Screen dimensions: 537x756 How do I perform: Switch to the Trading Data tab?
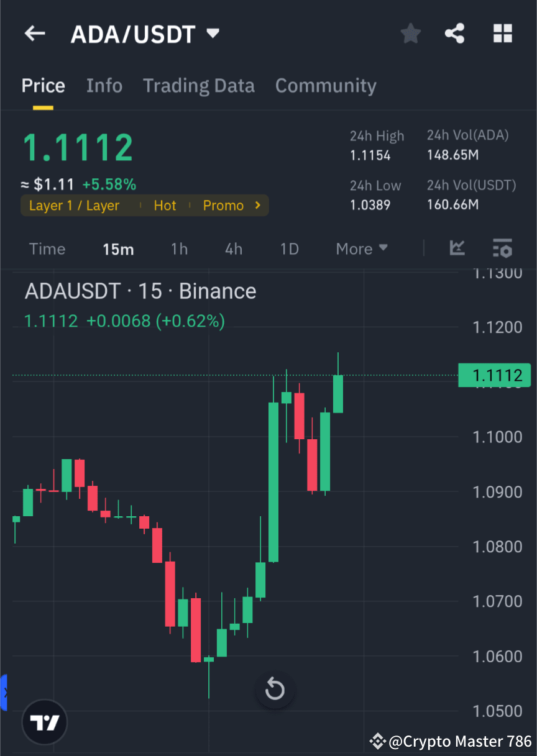click(199, 85)
